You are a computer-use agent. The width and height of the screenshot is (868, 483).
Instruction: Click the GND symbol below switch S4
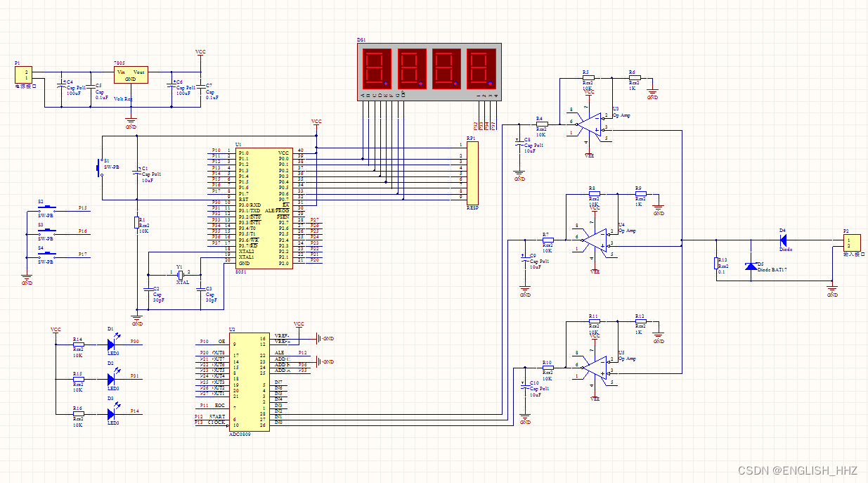27,279
